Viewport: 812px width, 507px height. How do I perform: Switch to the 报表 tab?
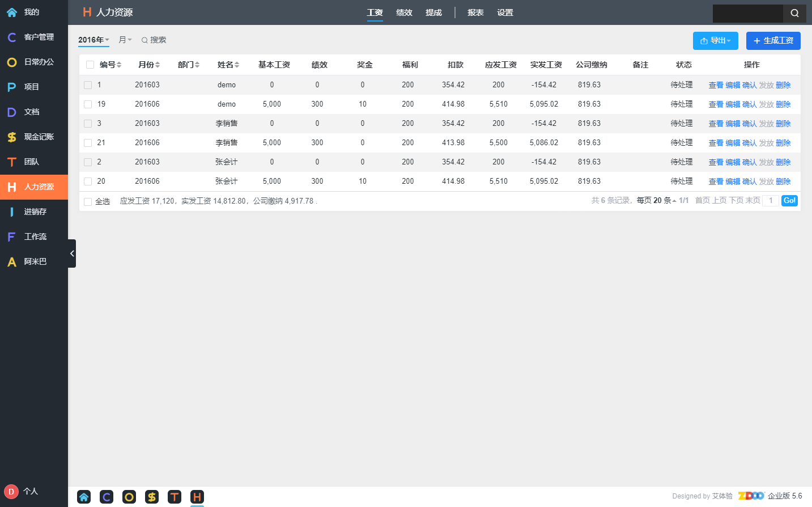coord(475,12)
